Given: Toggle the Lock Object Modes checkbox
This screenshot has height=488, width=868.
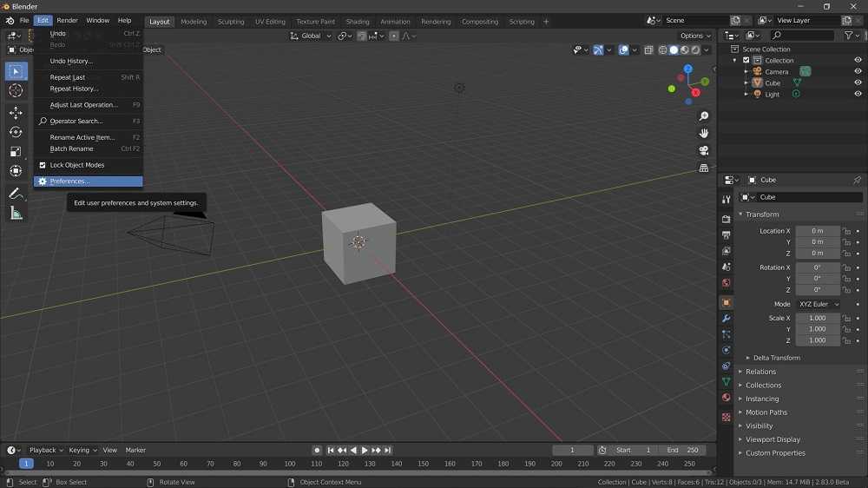Looking at the screenshot, I should 43,165.
